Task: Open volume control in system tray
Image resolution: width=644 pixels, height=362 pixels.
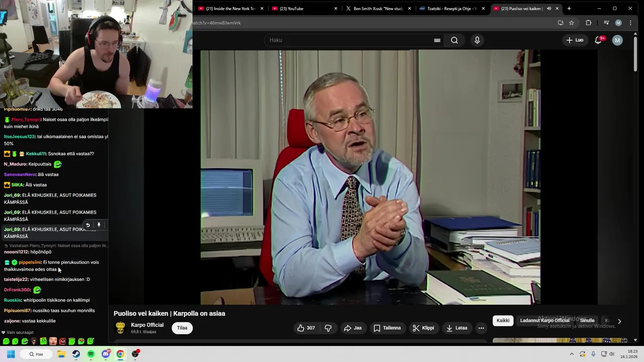Action: pyautogui.click(x=612, y=354)
